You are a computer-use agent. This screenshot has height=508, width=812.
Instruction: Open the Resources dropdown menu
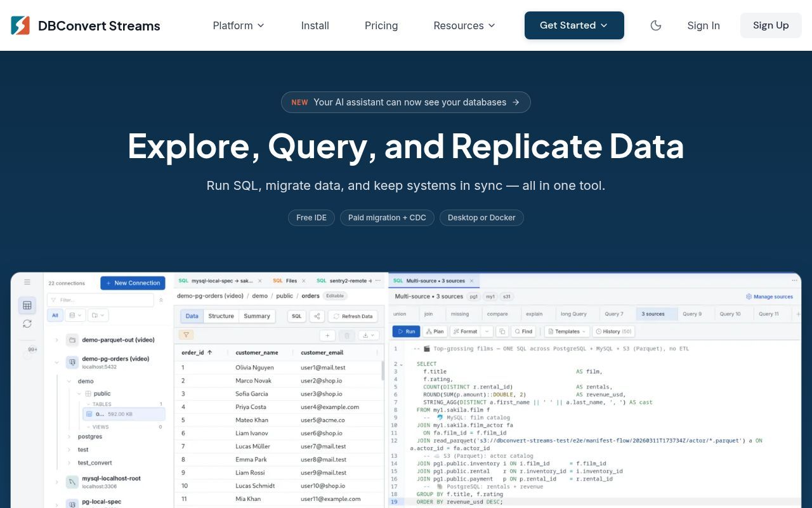click(464, 25)
